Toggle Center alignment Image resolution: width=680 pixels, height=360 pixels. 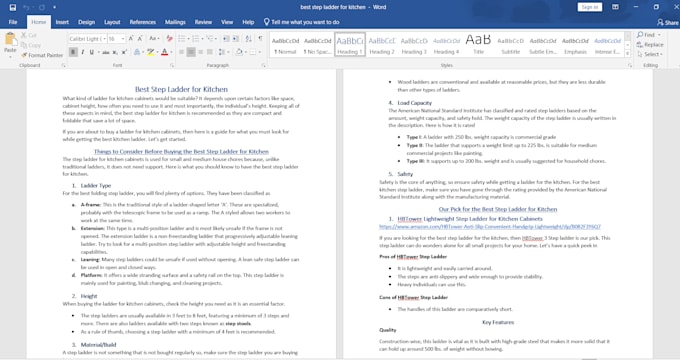point(191,52)
